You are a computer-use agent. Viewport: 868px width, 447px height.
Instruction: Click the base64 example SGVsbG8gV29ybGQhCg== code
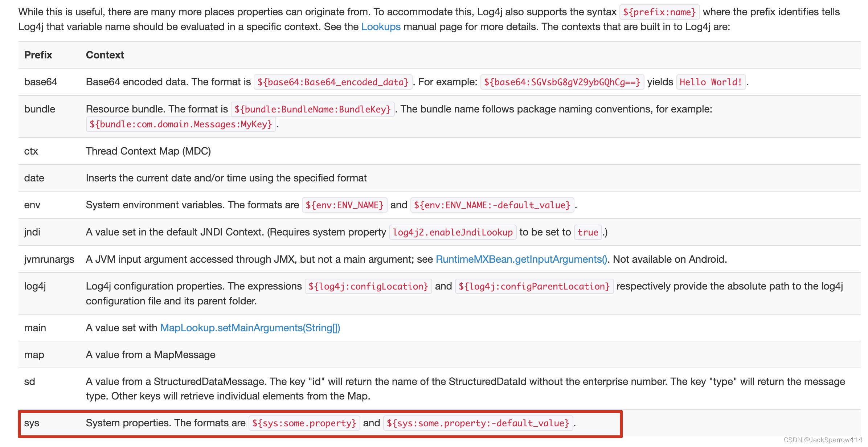point(562,82)
